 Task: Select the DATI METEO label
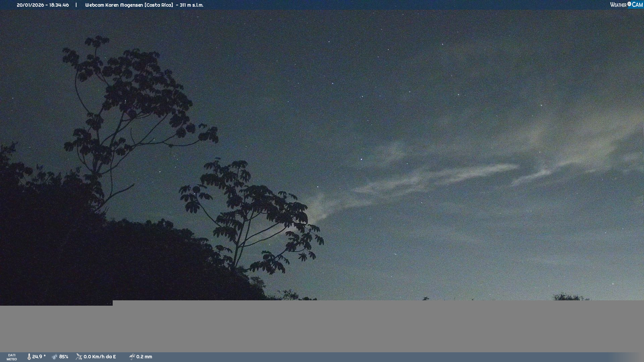[12, 357]
